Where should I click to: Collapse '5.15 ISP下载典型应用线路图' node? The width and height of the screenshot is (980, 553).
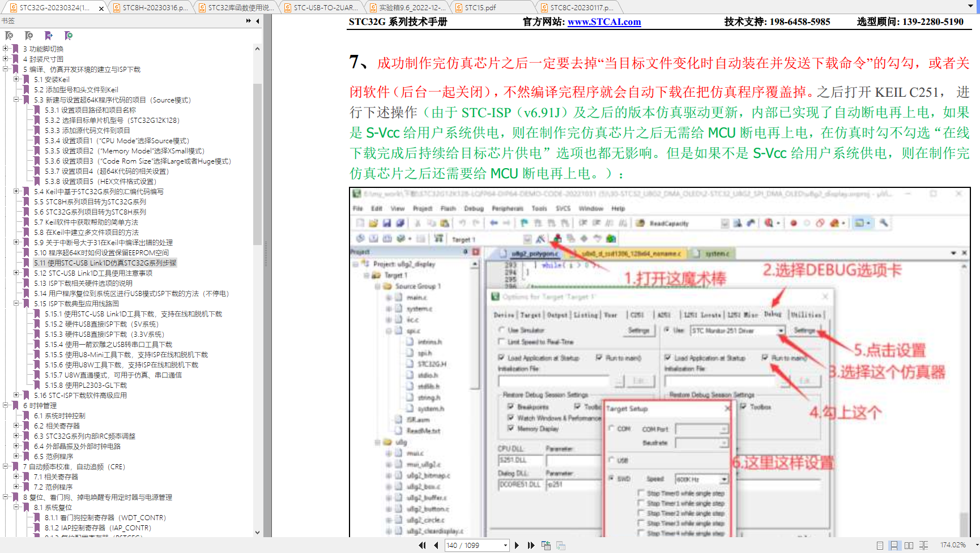click(16, 303)
